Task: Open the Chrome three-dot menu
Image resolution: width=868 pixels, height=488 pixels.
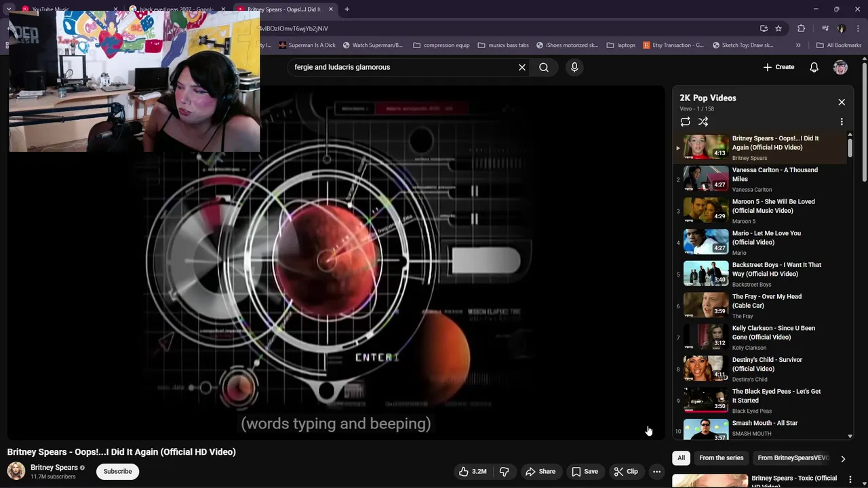Action: (x=857, y=28)
